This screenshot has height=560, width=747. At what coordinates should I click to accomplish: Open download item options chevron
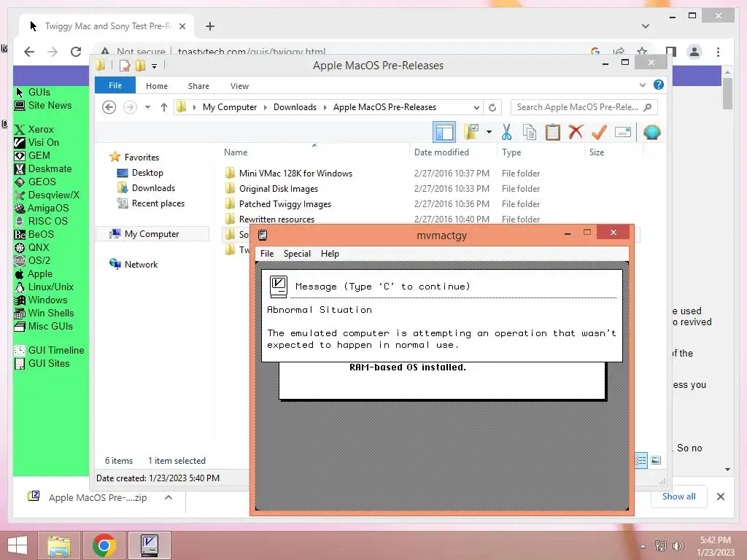pos(169,497)
